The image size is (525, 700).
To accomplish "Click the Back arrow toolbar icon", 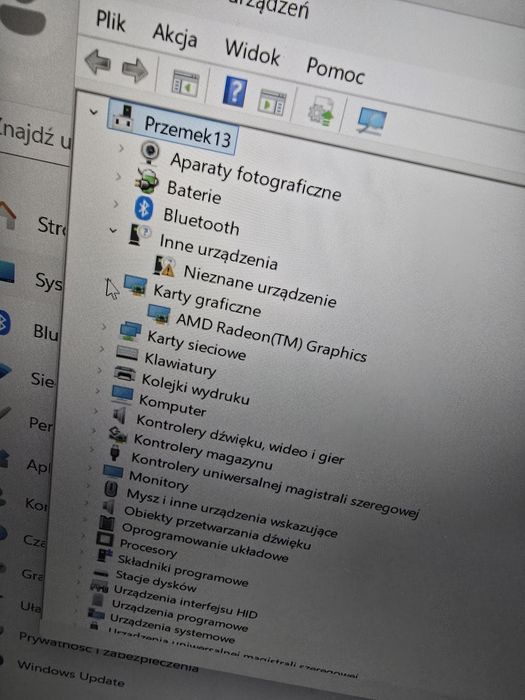I will [x=97, y=62].
